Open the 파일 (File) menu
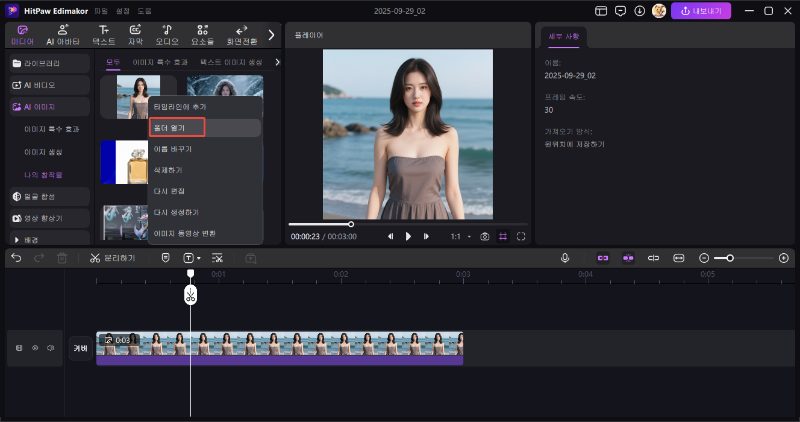The width and height of the screenshot is (800, 422). [101, 11]
